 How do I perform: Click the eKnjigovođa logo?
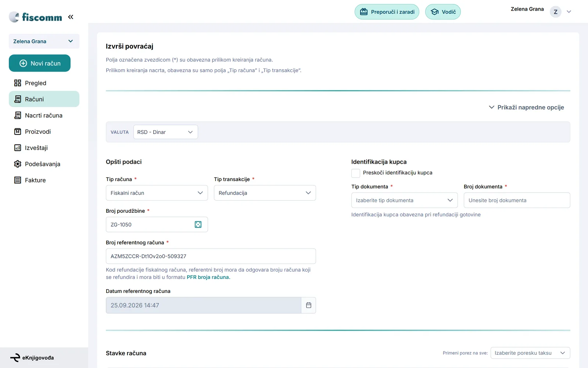click(x=32, y=358)
